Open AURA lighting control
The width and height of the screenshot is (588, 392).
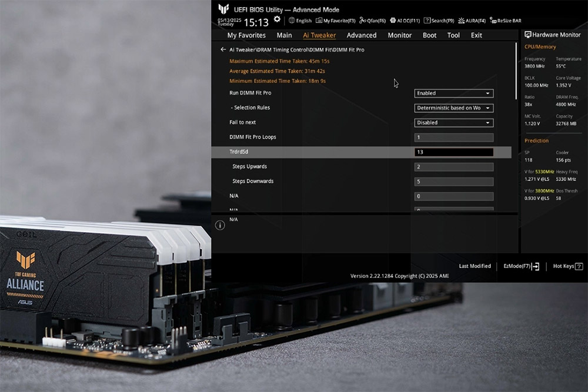tap(472, 20)
